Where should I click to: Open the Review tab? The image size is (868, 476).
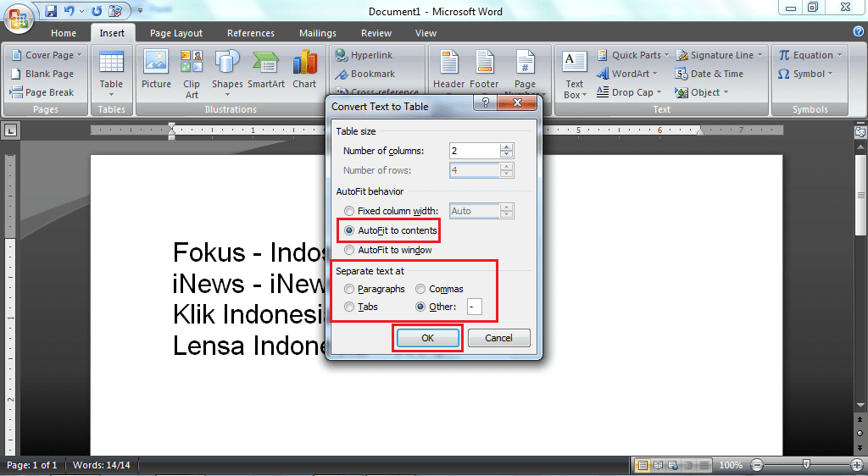(376, 33)
